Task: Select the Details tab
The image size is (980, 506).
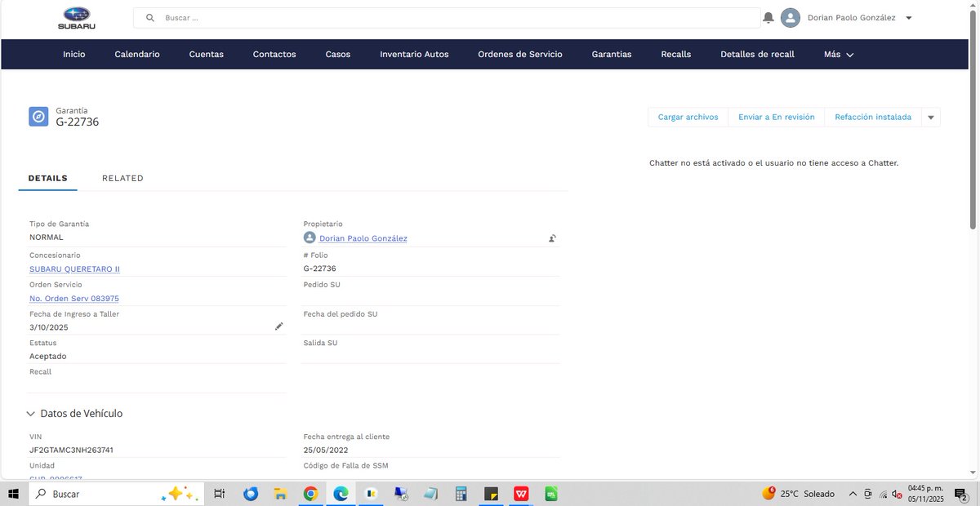Action: click(x=47, y=178)
